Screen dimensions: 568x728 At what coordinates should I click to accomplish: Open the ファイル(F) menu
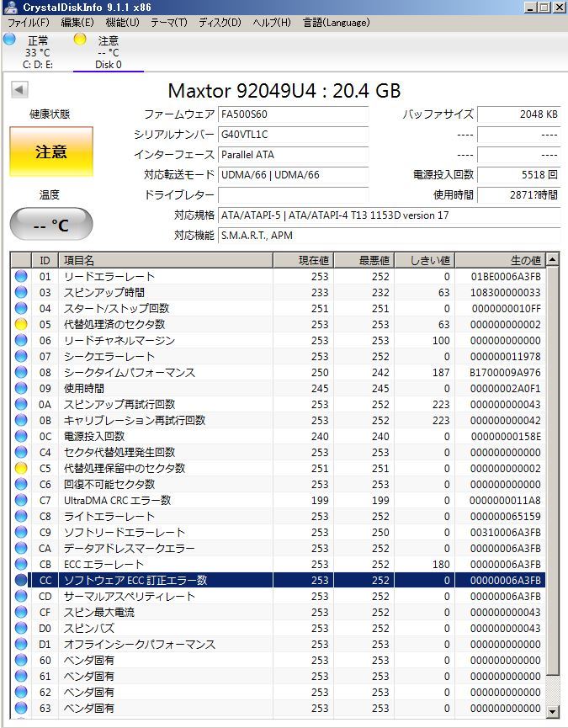tap(29, 22)
